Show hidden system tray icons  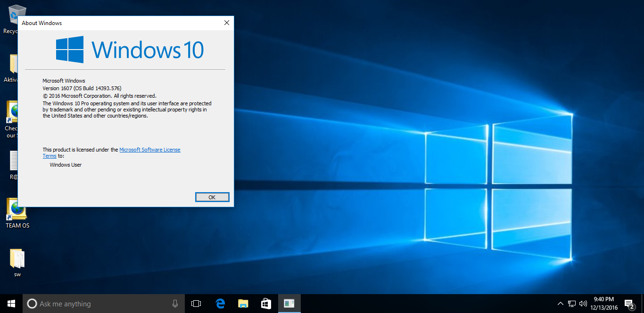pyautogui.click(x=560, y=304)
